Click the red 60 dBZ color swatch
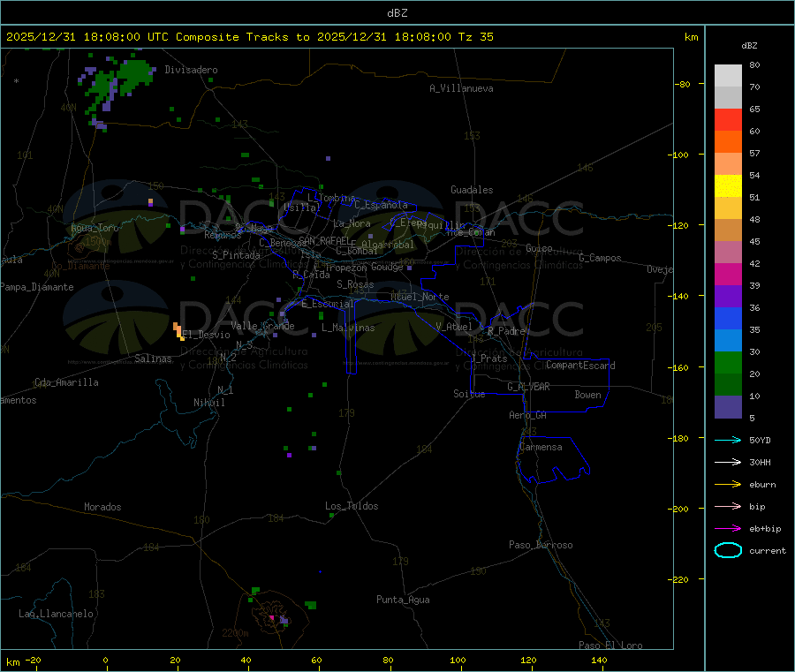This screenshot has width=795, height=672. pos(728,119)
